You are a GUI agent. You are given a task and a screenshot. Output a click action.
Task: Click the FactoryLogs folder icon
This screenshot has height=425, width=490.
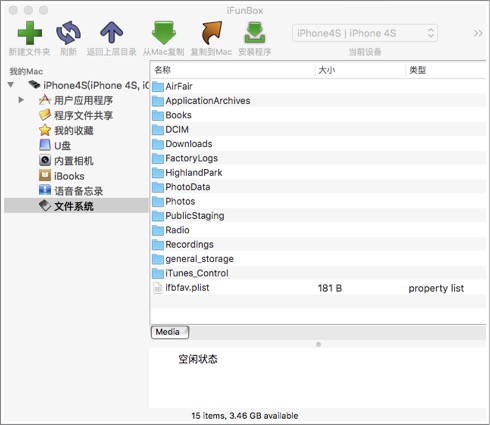point(158,158)
